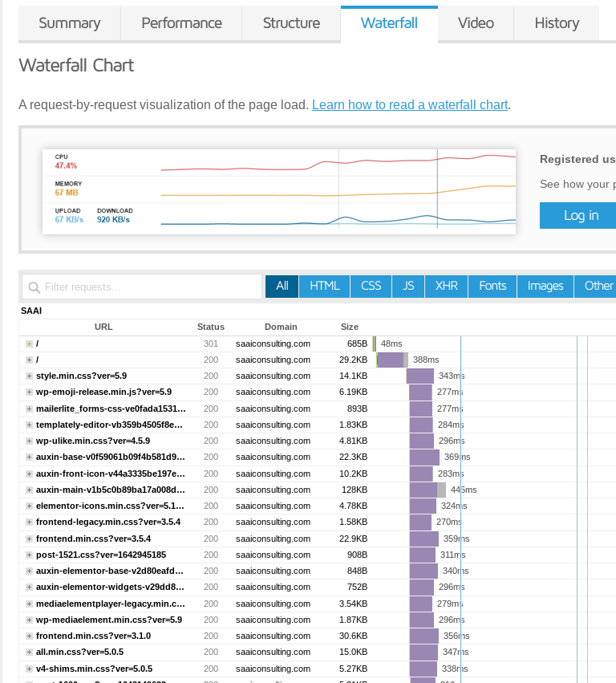Open the History tab

557,23
